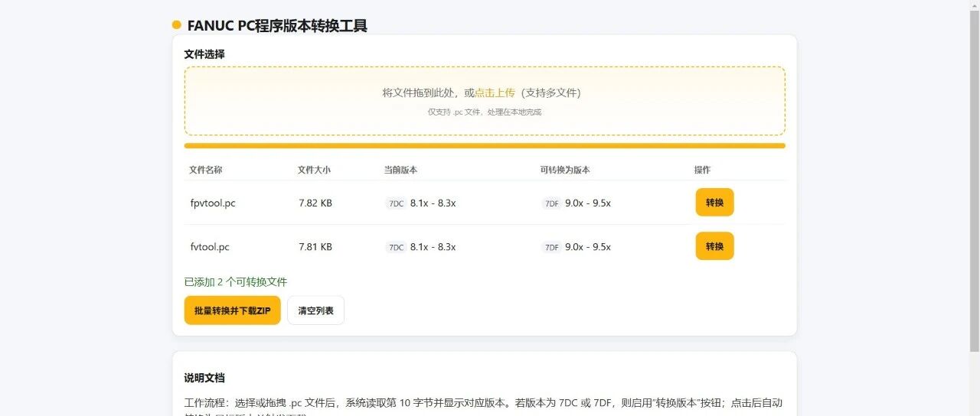This screenshot has height=416, width=980.
Task: Click the 7.82 KB file size
Action: [x=315, y=203]
